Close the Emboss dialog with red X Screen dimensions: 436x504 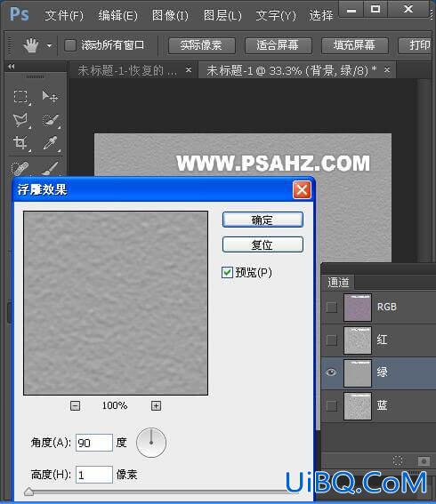point(302,189)
